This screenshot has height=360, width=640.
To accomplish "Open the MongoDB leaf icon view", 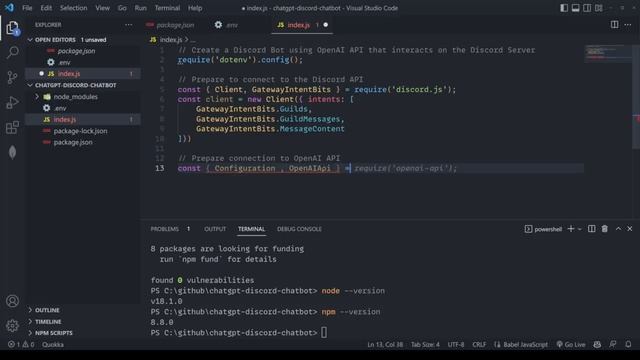I will (x=12, y=152).
